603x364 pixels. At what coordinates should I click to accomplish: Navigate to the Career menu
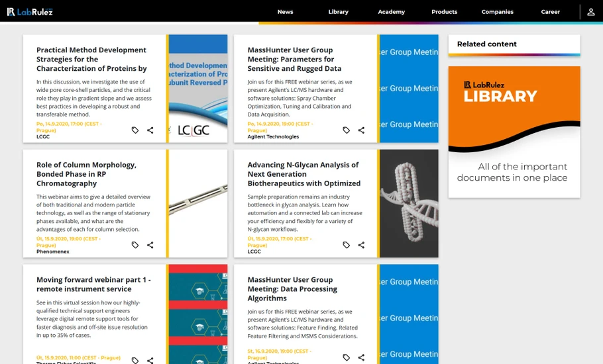[x=550, y=12]
